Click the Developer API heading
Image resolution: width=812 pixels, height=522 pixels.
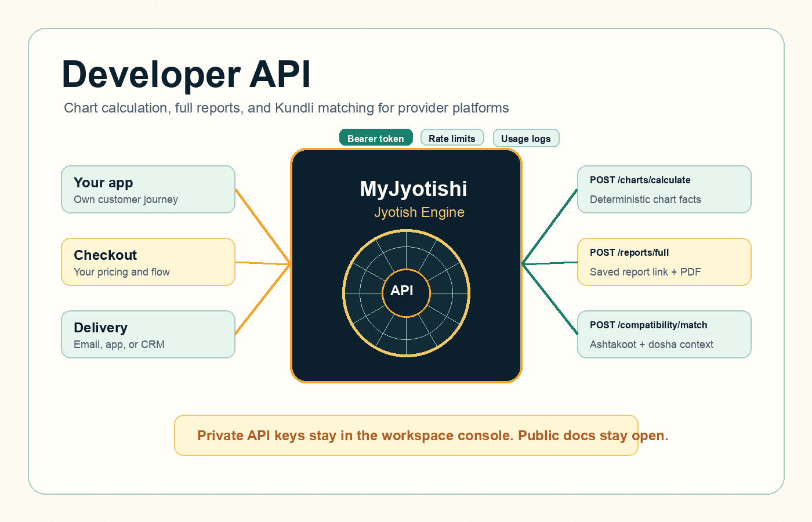pyautogui.click(x=186, y=74)
